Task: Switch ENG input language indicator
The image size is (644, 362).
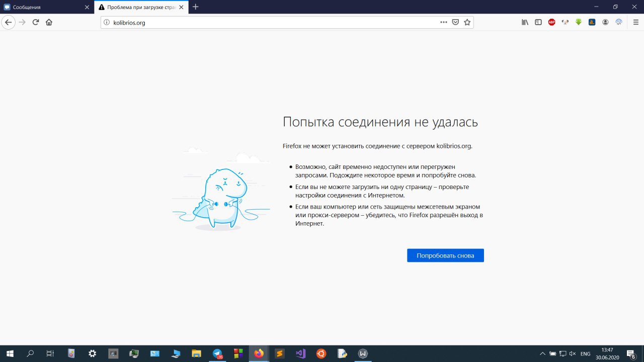Action: pos(586,353)
